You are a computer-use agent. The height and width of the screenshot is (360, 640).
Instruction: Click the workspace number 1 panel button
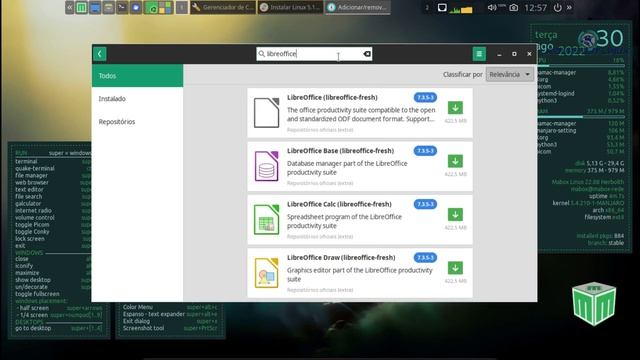pyautogui.click(x=182, y=7)
